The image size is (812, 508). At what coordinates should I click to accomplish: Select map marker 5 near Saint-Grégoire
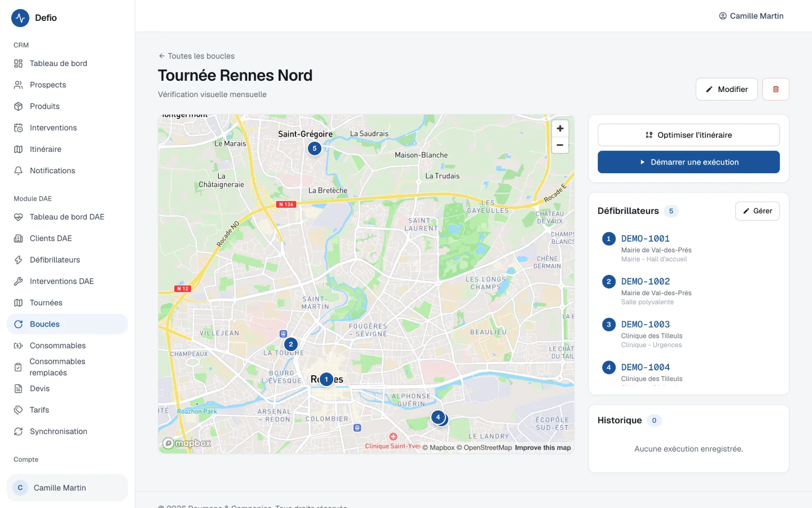tap(315, 148)
